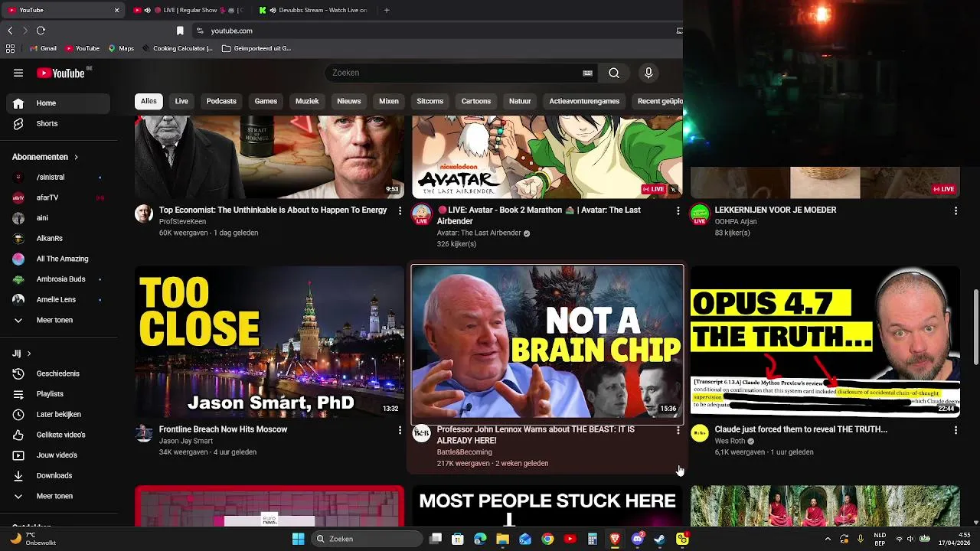Show hidden system tray icons
Screen dimensions: 980x551
click(828, 539)
